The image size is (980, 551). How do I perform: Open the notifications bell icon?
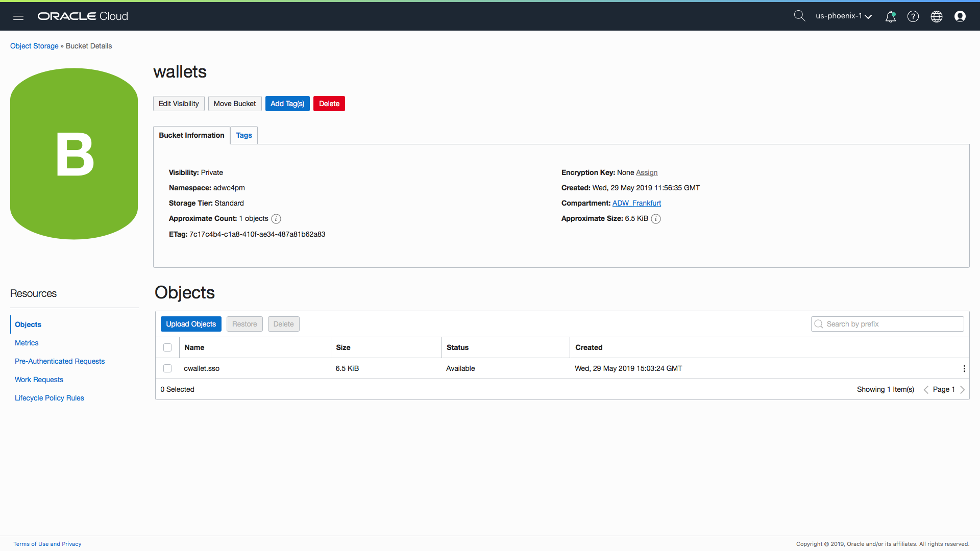tap(890, 16)
